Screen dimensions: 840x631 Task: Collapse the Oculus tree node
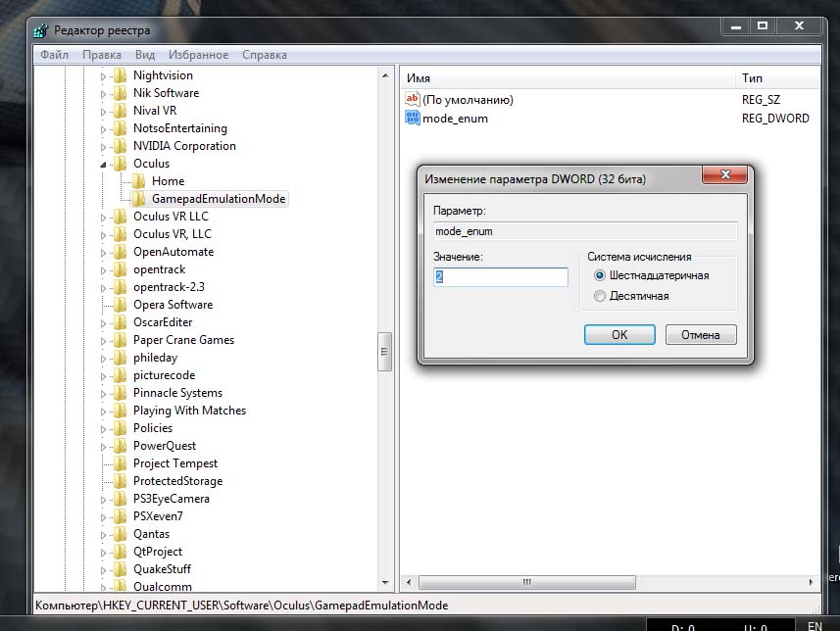[x=103, y=165]
